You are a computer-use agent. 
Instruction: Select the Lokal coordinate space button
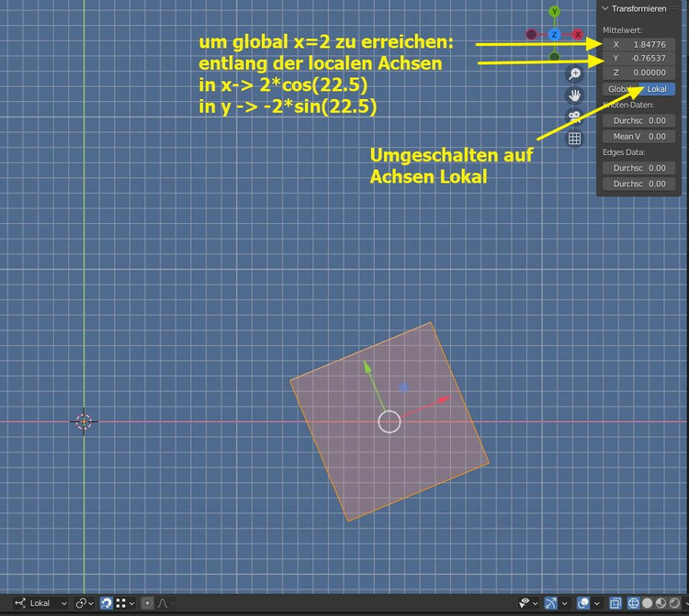657,89
